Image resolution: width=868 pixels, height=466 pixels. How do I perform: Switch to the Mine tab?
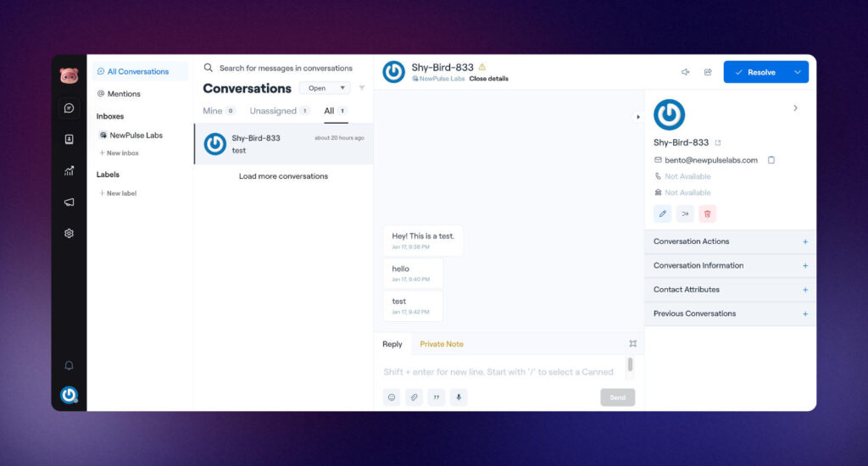pyautogui.click(x=219, y=111)
